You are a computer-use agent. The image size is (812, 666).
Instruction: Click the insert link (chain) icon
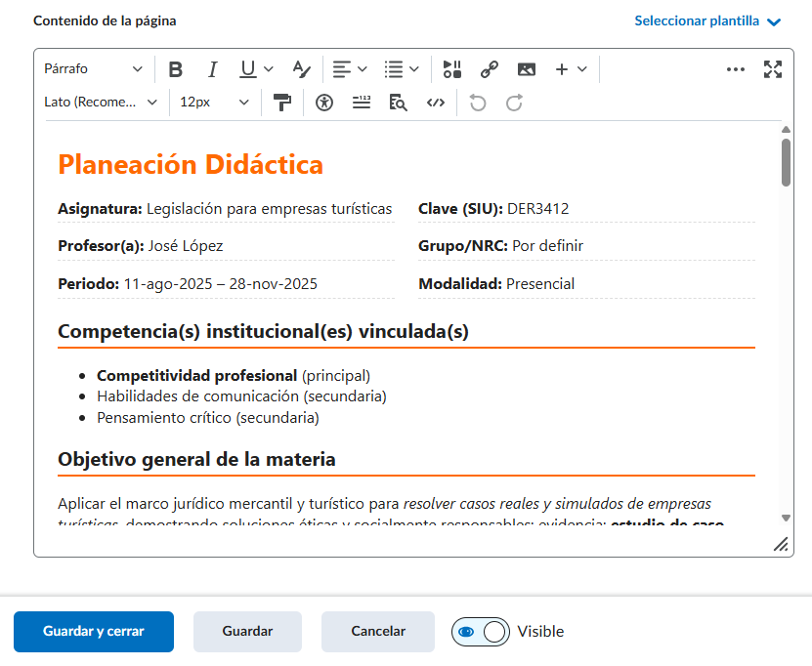coord(489,69)
